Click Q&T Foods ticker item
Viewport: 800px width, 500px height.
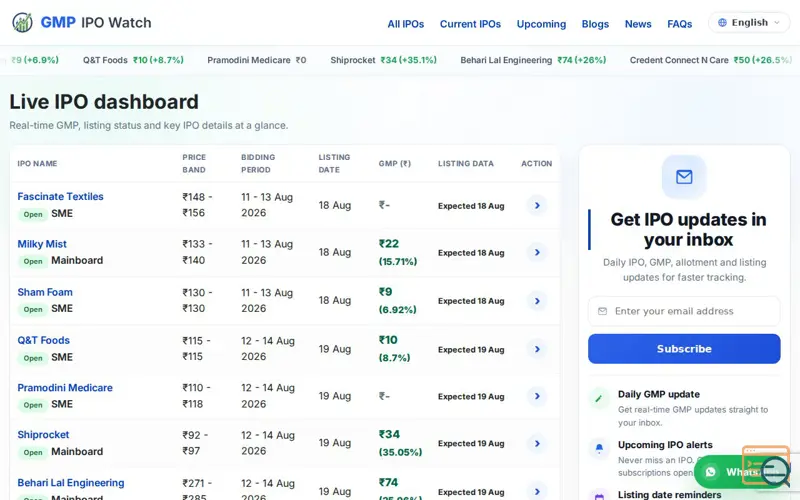133,60
